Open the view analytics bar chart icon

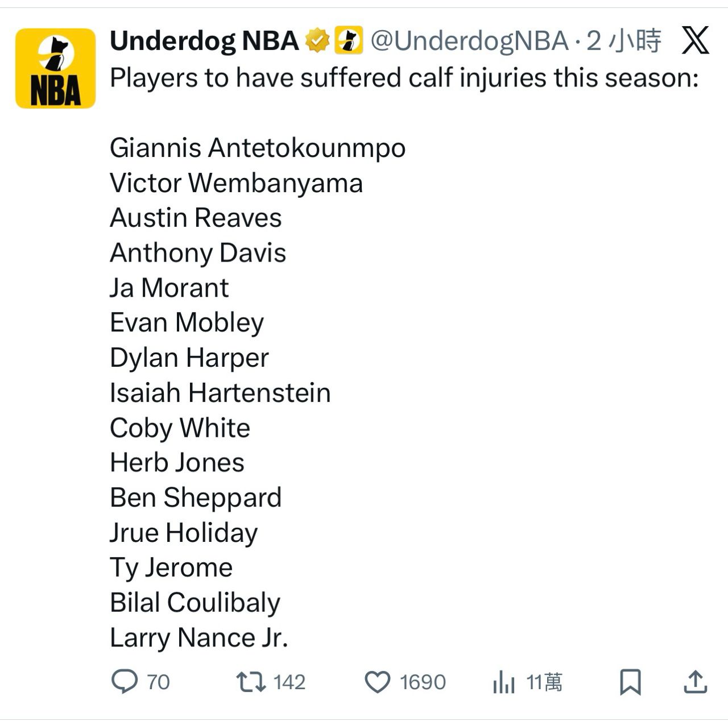504,682
